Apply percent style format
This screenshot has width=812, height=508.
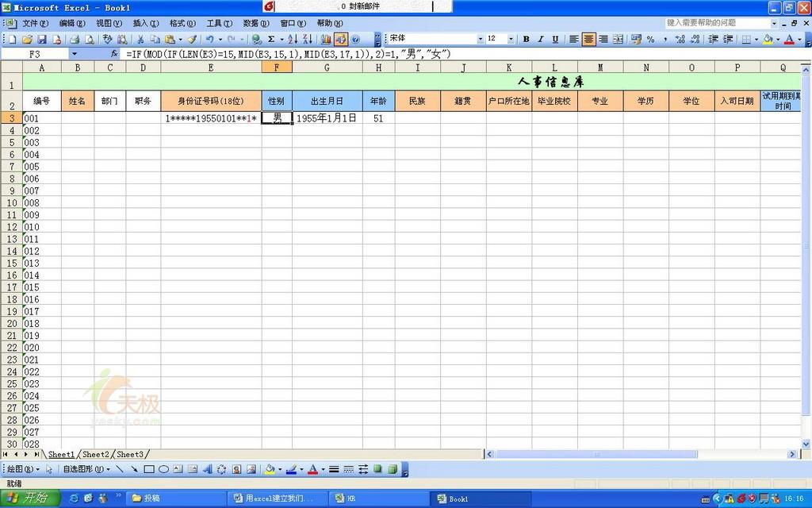(x=651, y=39)
